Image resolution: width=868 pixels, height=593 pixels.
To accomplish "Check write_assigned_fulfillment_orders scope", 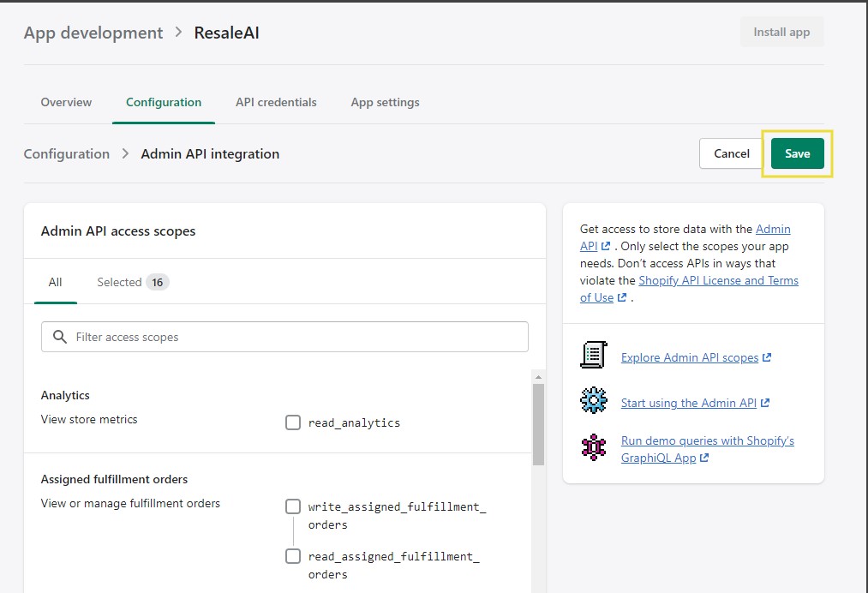I will (293, 506).
